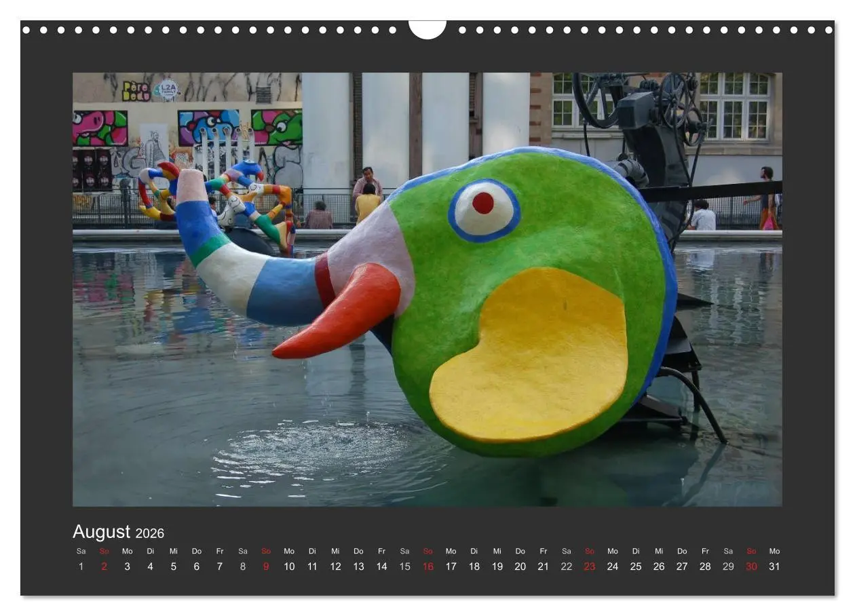Select red Sunday date 23
Viewport: 855px width, 616px height.
coord(590,566)
